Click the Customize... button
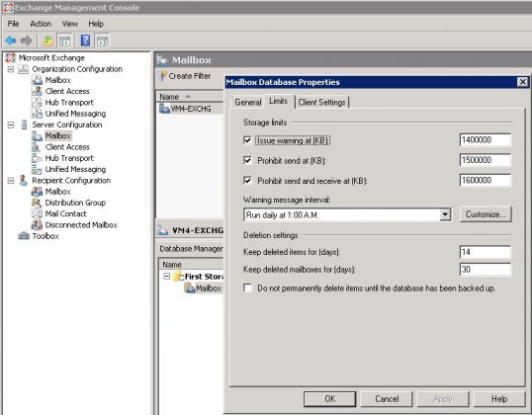Image resolution: width=532 pixels, height=415 pixels. [x=486, y=214]
